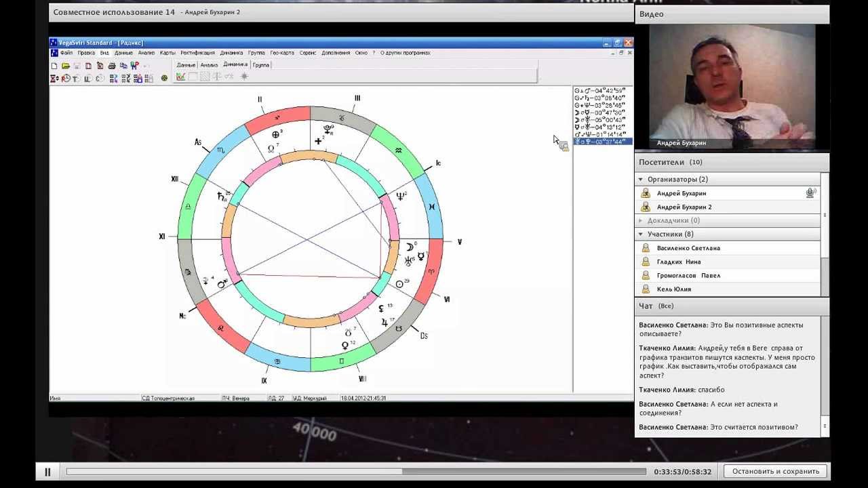Viewport: 868px width, 488px height.
Task: Click the star burst icon under Динамика tab
Action: [244, 77]
